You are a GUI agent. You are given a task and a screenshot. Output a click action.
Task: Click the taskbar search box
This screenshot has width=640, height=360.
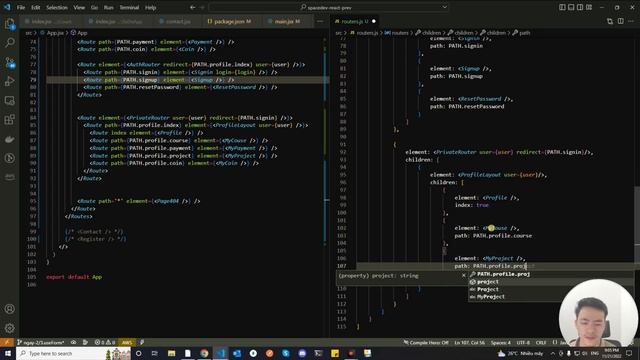tap(73, 353)
